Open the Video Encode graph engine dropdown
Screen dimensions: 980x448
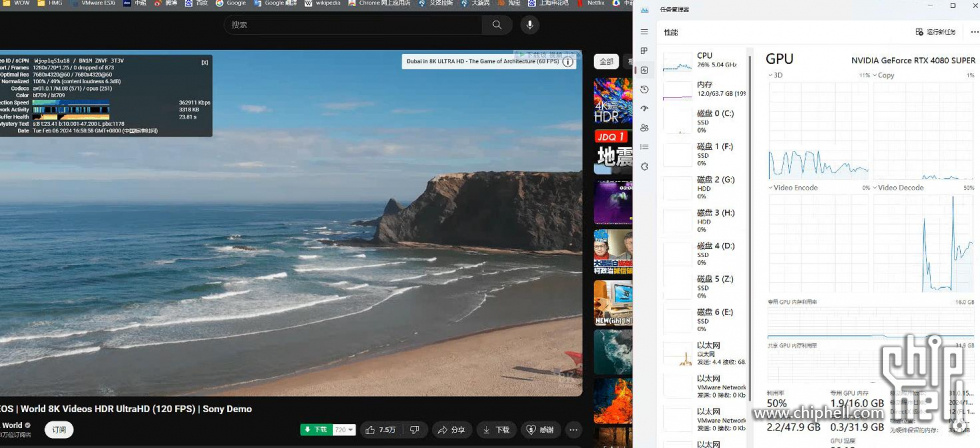(x=793, y=187)
